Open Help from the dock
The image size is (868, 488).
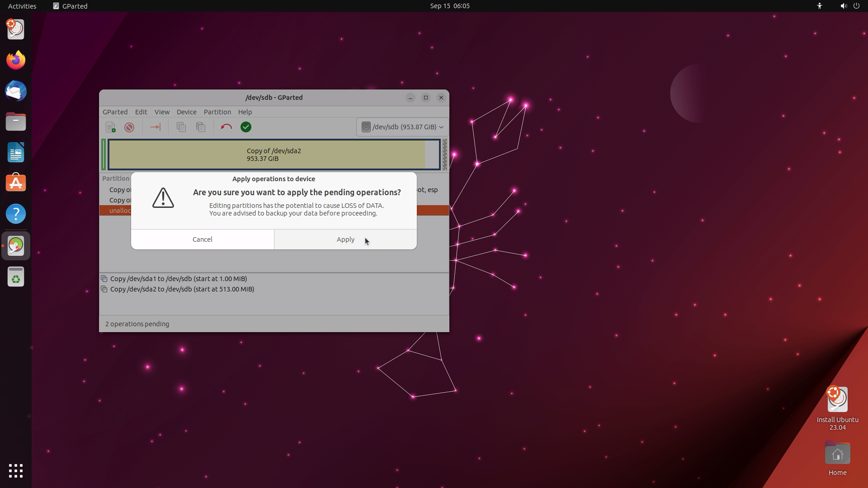coord(16,214)
